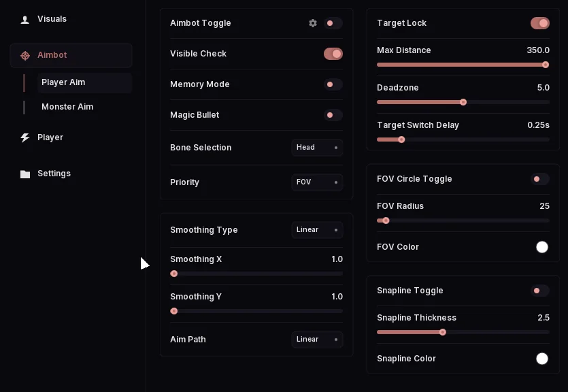Viewport: 568px width, 392px height.
Task: Click the Visuals person icon in sidebar
Action: [24, 20]
